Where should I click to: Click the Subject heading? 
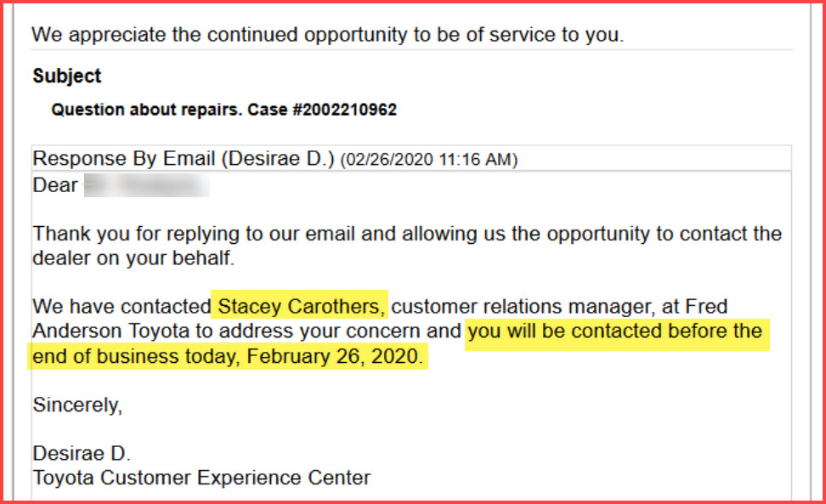coord(67,76)
